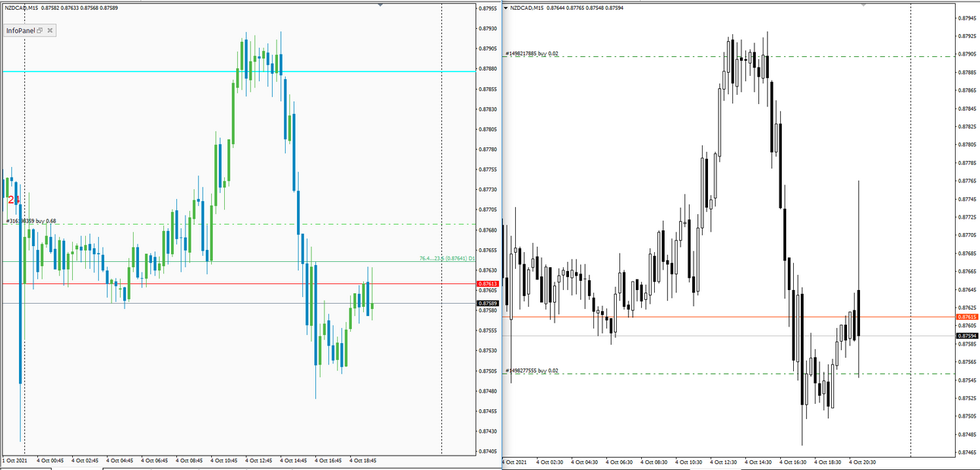The height and width of the screenshot is (470, 980).
Task: Click chart shift triangle atop right chart
Action: (863, 4)
